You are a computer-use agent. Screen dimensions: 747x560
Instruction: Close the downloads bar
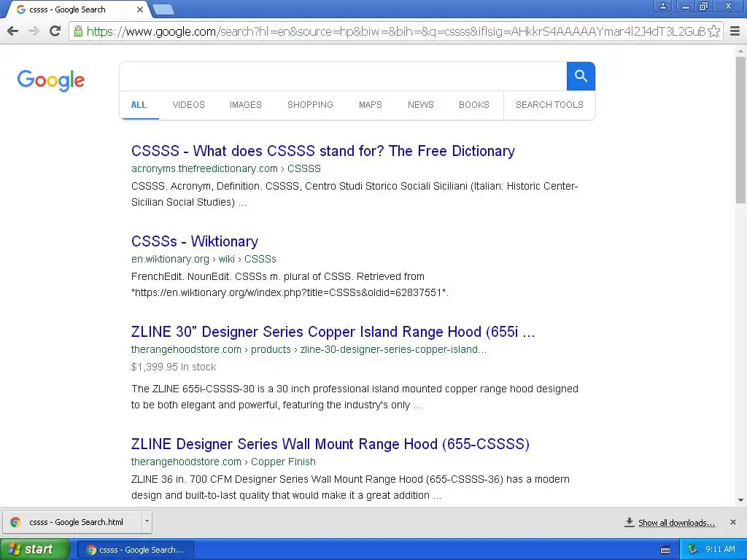click(732, 522)
